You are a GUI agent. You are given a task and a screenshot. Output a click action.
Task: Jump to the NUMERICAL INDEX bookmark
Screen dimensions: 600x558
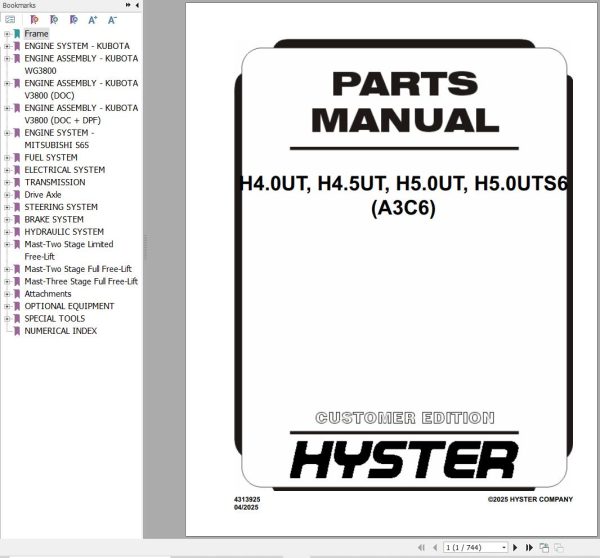click(x=60, y=331)
